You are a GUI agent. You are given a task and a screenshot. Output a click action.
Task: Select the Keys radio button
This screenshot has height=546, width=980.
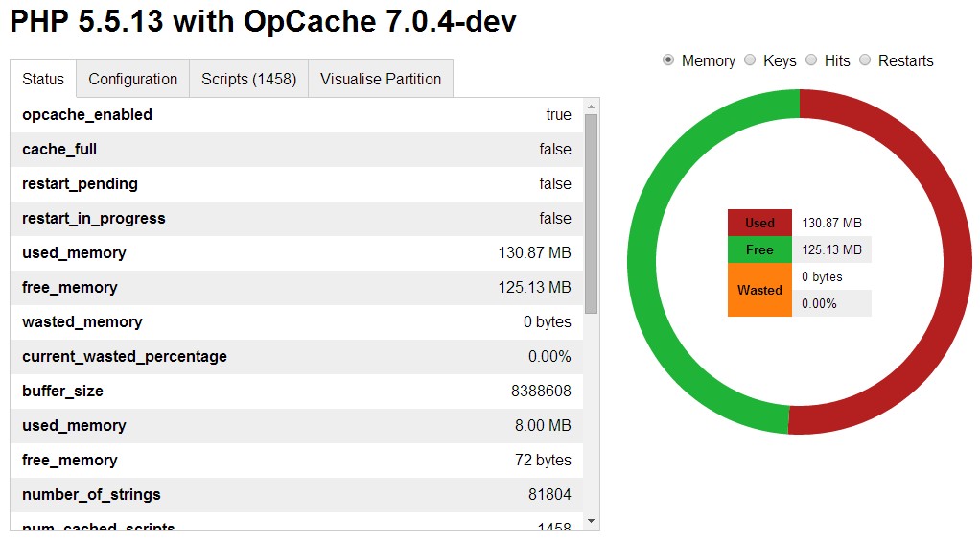pyautogui.click(x=750, y=60)
